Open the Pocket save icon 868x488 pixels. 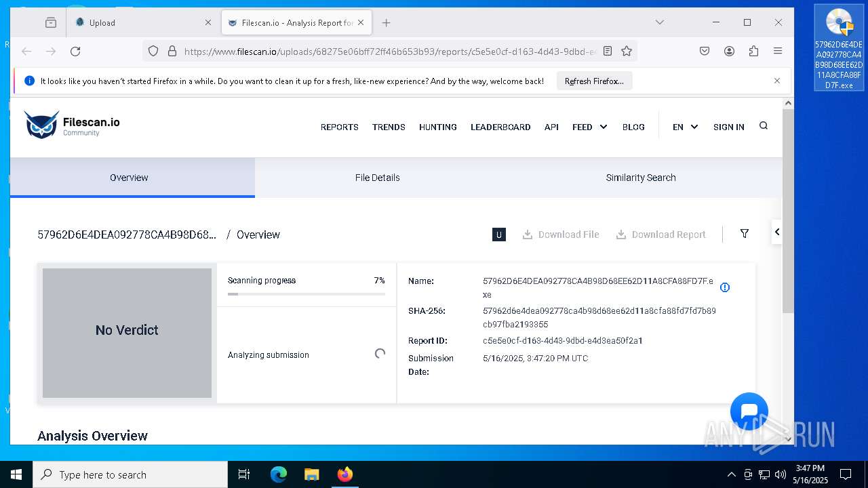click(x=705, y=51)
